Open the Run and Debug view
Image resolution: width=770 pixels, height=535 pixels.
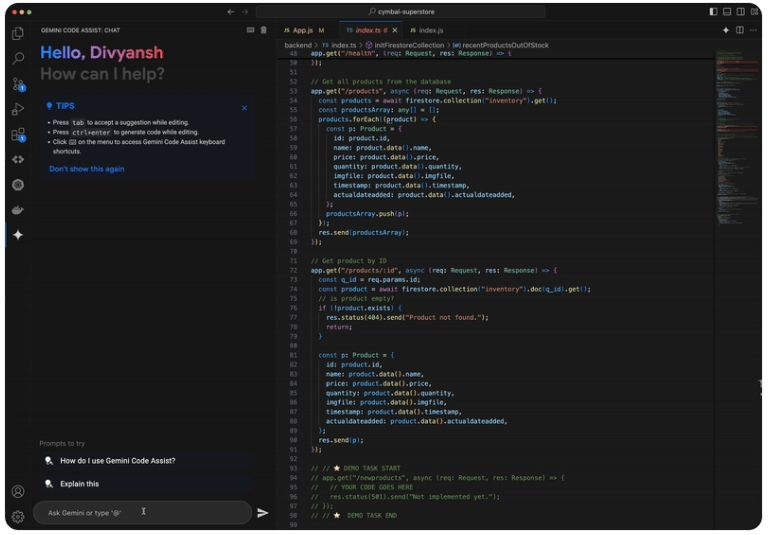pos(18,109)
